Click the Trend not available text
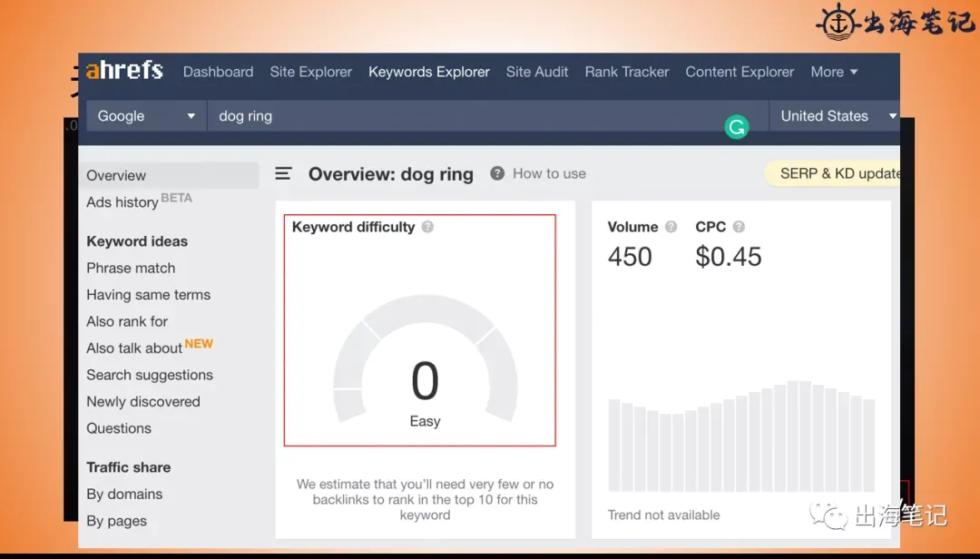The image size is (980, 559). click(x=663, y=515)
